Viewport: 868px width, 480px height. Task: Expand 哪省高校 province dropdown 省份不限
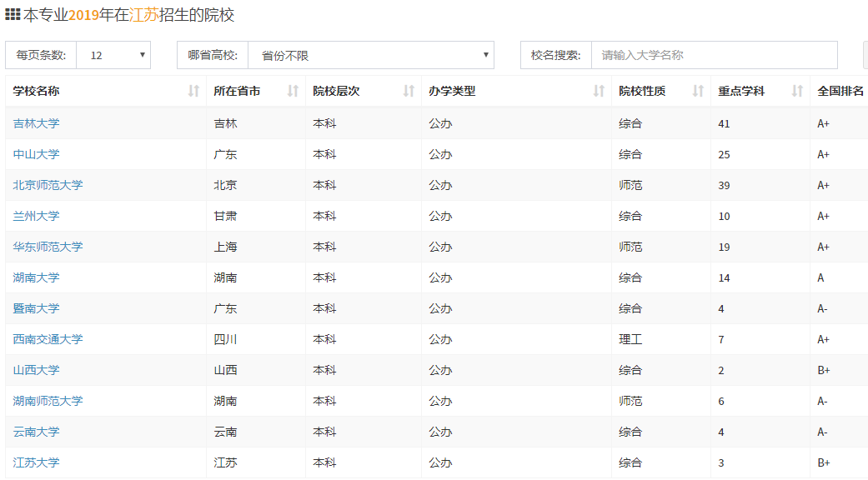pyautogui.click(x=371, y=55)
